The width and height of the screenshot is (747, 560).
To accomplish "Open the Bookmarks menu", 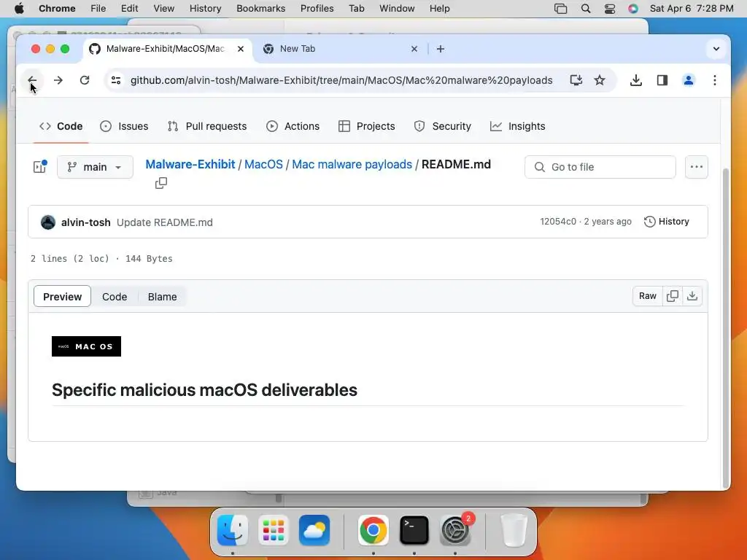I will tap(260, 8).
